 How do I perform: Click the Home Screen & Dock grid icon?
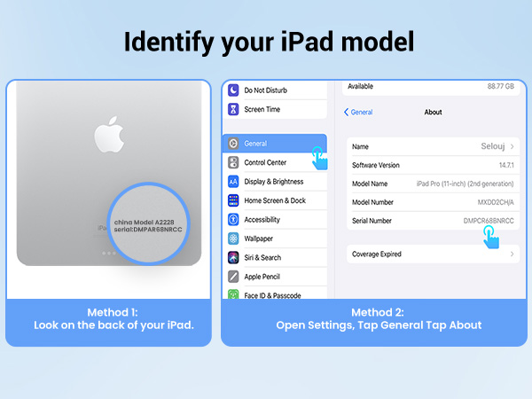pyautogui.click(x=233, y=200)
